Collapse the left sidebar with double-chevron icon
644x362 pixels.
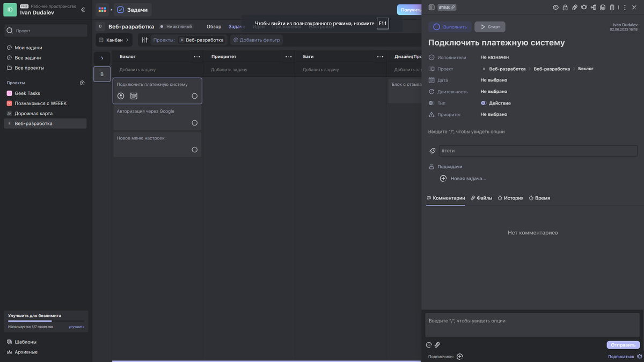pyautogui.click(x=83, y=10)
